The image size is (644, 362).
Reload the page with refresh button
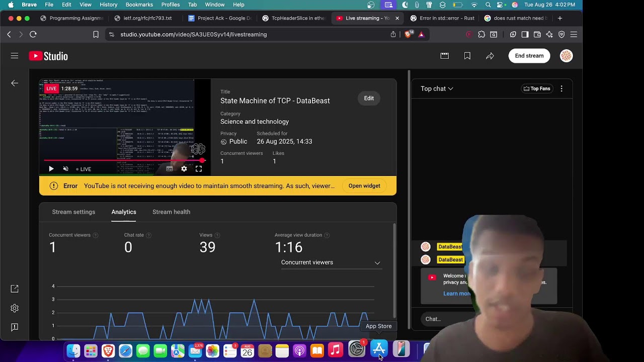[x=33, y=34]
